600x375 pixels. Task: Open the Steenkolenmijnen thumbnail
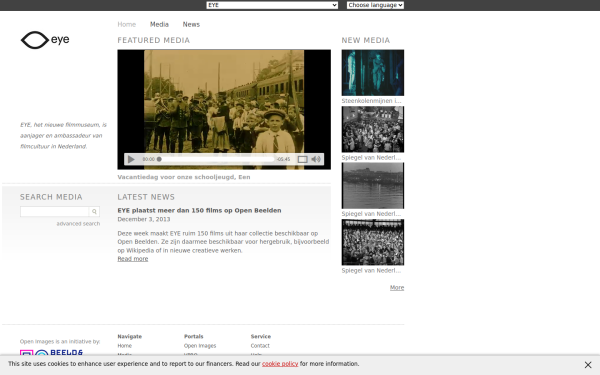[x=373, y=72]
